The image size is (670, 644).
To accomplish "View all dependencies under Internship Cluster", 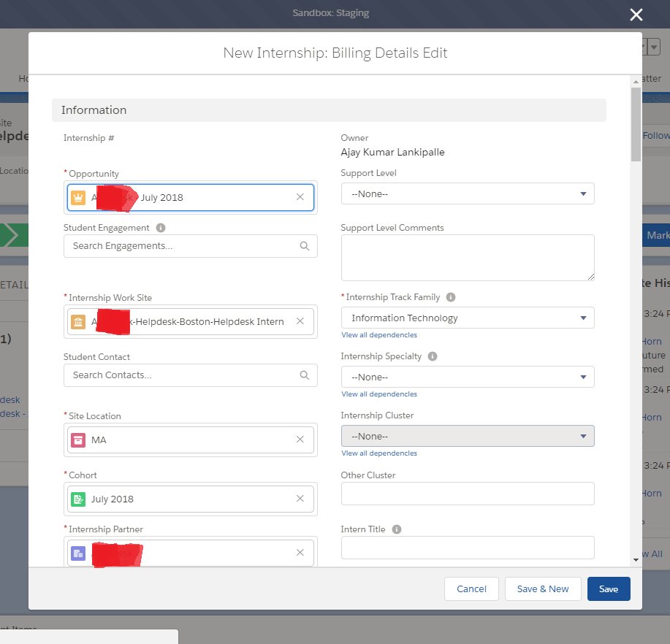I will pos(379,453).
